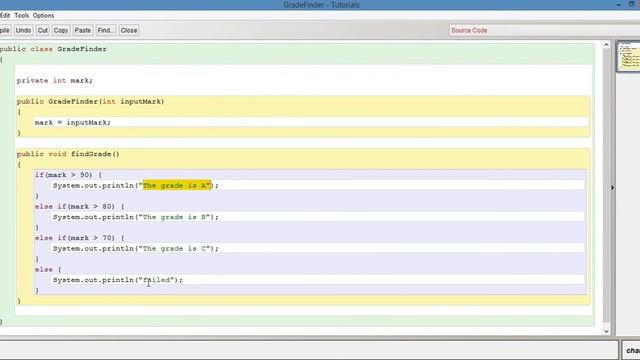Click the Find... button

105,30
